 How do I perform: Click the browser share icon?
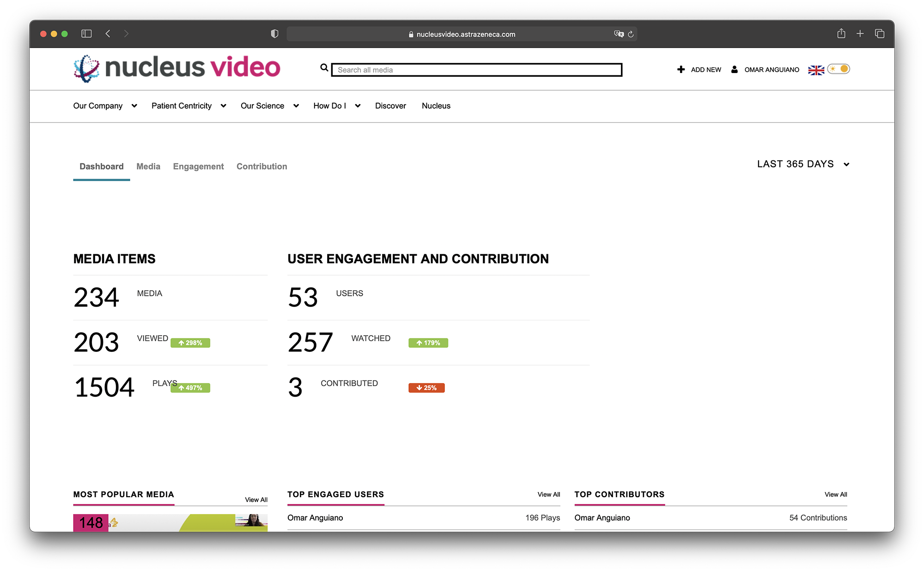(841, 34)
